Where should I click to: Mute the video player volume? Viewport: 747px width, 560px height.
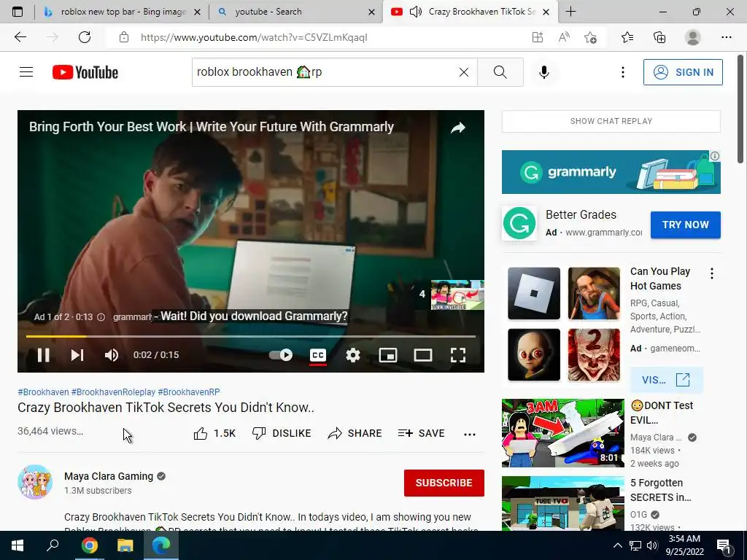tap(112, 355)
